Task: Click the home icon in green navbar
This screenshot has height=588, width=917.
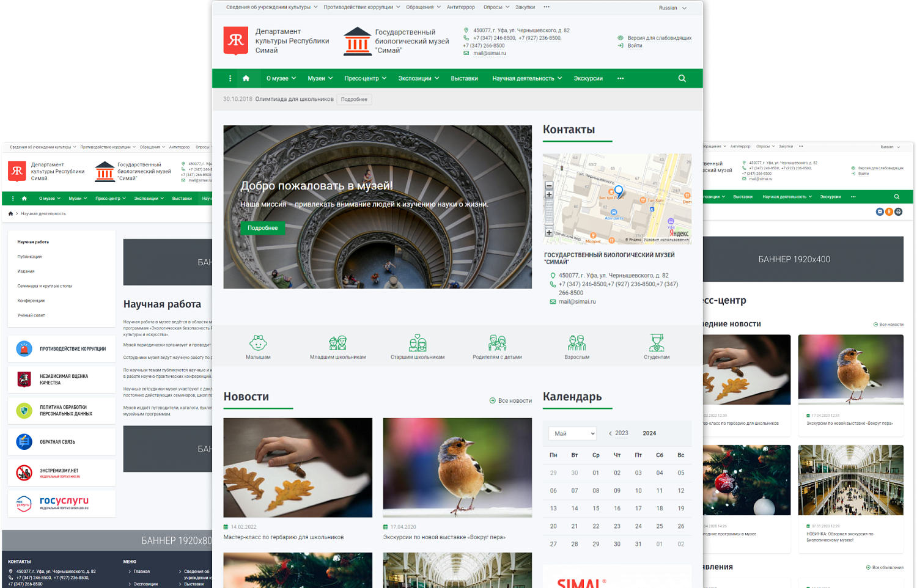Action: click(246, 78)
